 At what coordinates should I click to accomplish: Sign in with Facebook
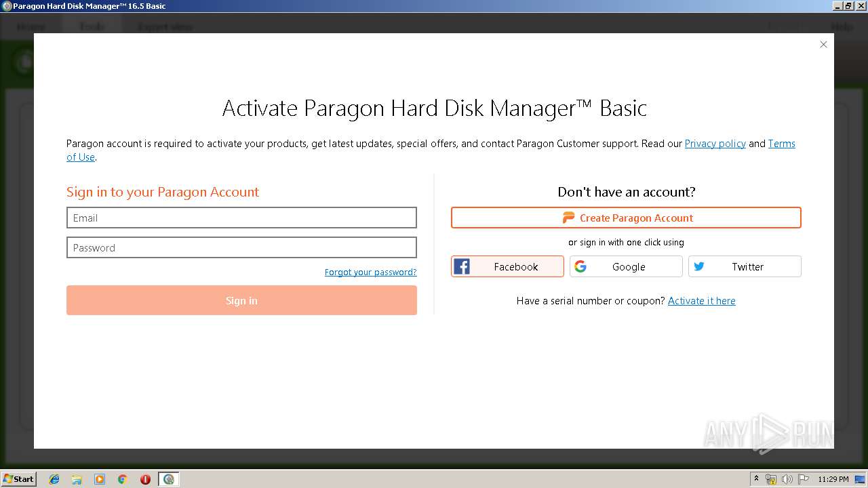[507, 266]
